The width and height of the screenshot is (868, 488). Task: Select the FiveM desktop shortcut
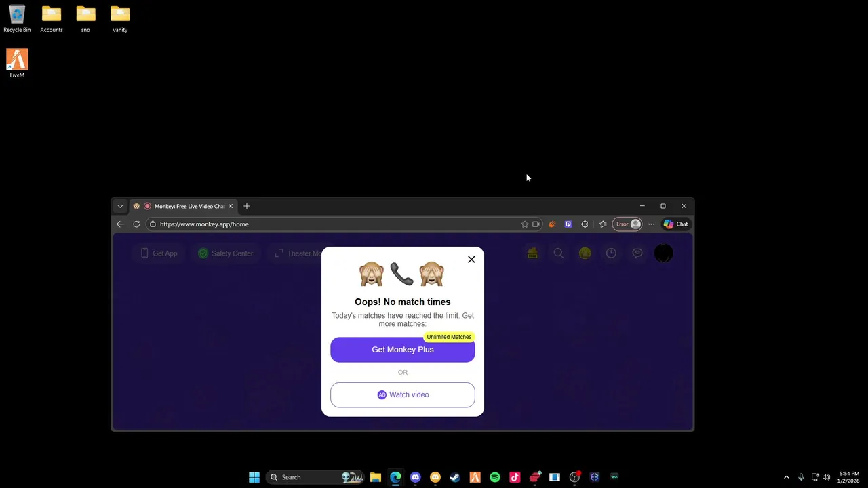(x=17, y=63)
